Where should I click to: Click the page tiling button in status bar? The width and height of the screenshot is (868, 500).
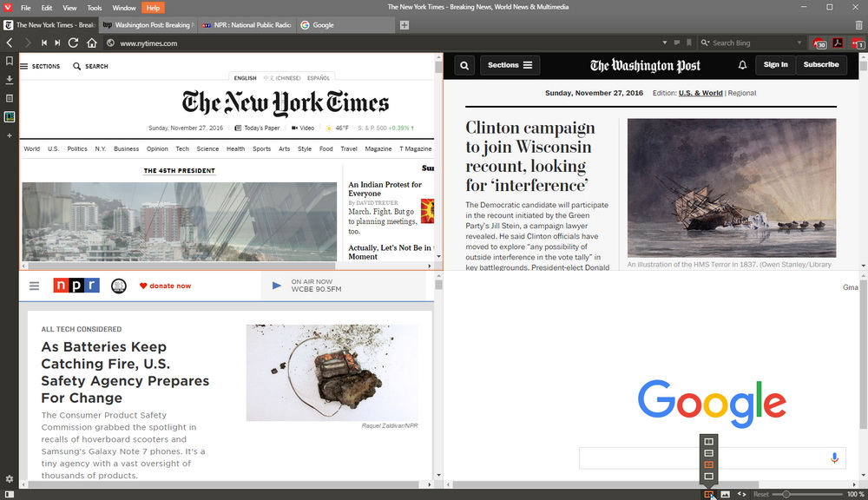708,494
